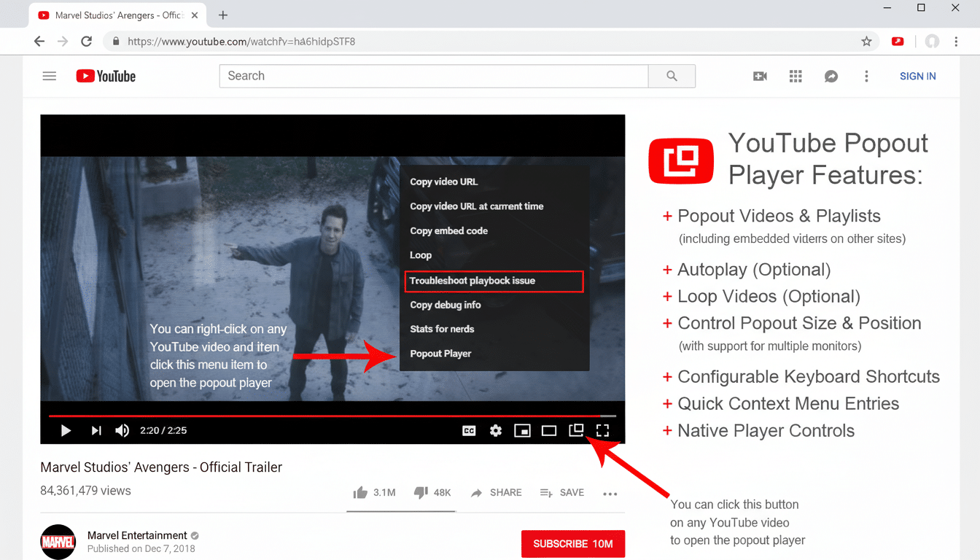Image resolution: width=980 pixels, height=560 pixels.
Task: Click the settings gear in the player
Action: click(x=496, y=430)
